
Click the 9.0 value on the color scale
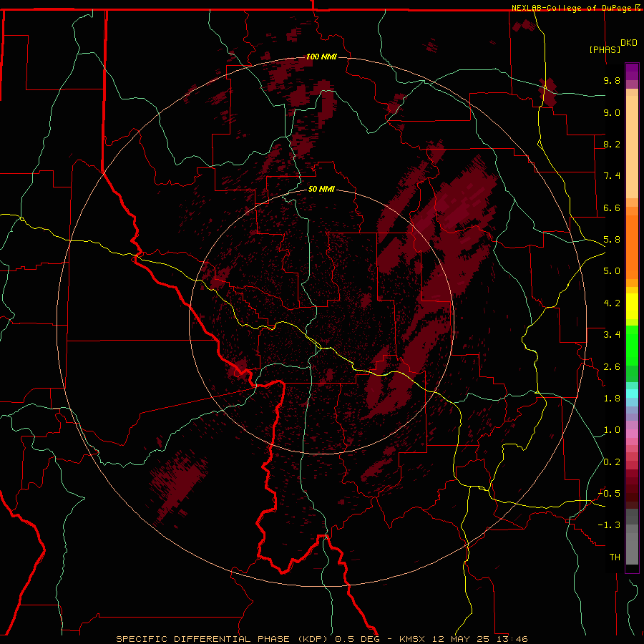point(612,112)
